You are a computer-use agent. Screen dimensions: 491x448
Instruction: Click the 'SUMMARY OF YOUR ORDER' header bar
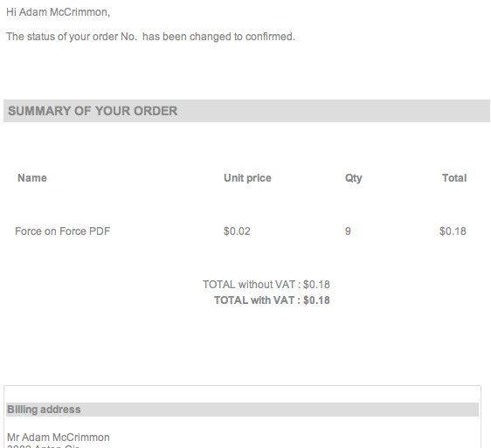click(x=246, y=111)
